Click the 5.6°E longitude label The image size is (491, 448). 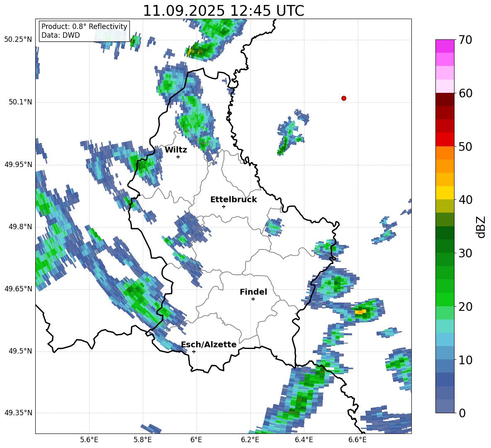[x=89, y=440]
